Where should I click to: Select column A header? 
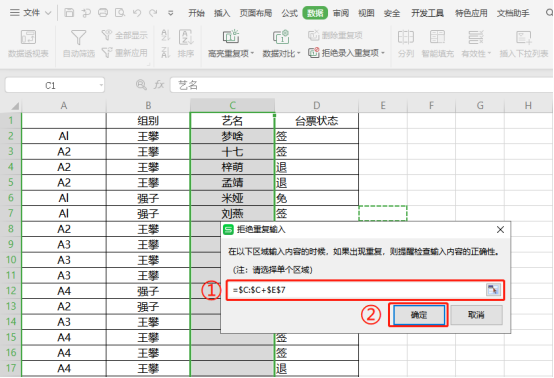64,106
